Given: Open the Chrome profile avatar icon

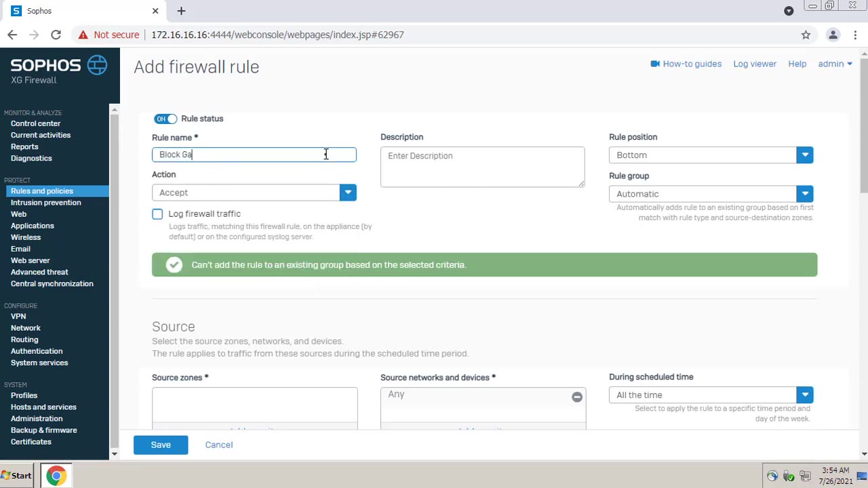Looking at the screenshot, I should pos(833,35).
